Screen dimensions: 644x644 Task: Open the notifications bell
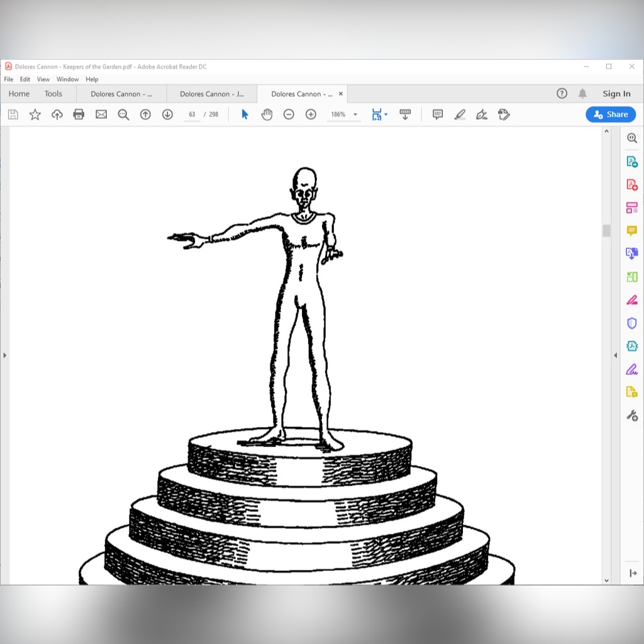(582, 94)
